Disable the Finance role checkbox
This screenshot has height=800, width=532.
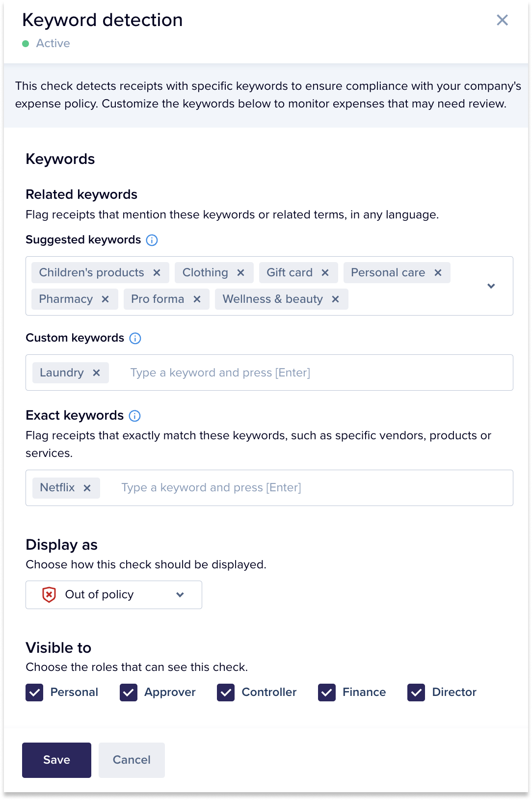click(x=327, y=693)
